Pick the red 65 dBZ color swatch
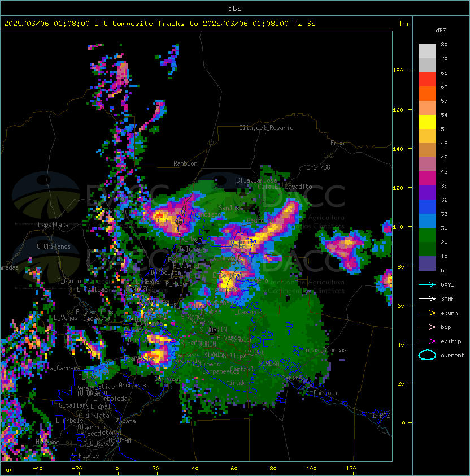 [427, 79]
